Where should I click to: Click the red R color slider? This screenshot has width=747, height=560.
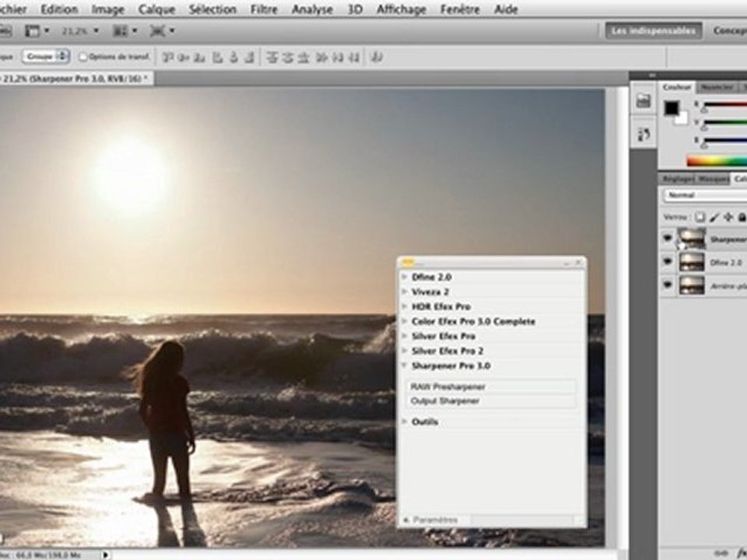coord(725,105)
